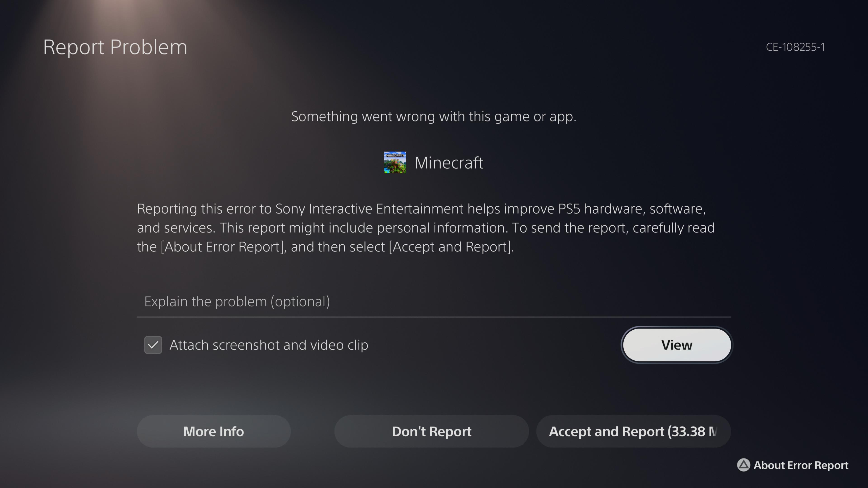Click the Minecraft title text
Image resolution: width=868 pixels, height=488 pixels.
[x=448, y=163]
